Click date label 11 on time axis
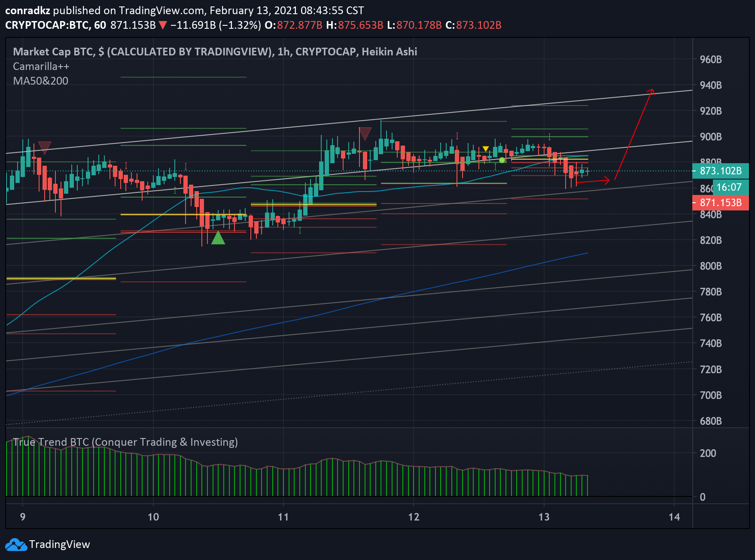 (x=283, y=517)
